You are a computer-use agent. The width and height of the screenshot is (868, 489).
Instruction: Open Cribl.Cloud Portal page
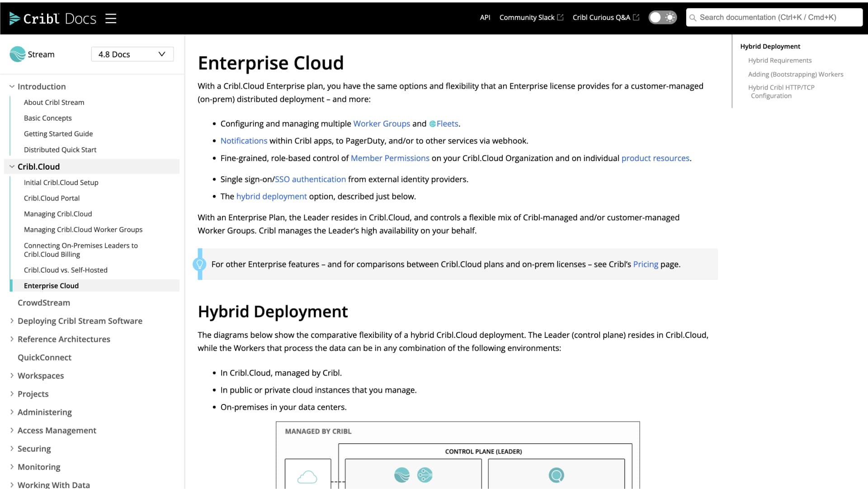[x=52, y=198]
